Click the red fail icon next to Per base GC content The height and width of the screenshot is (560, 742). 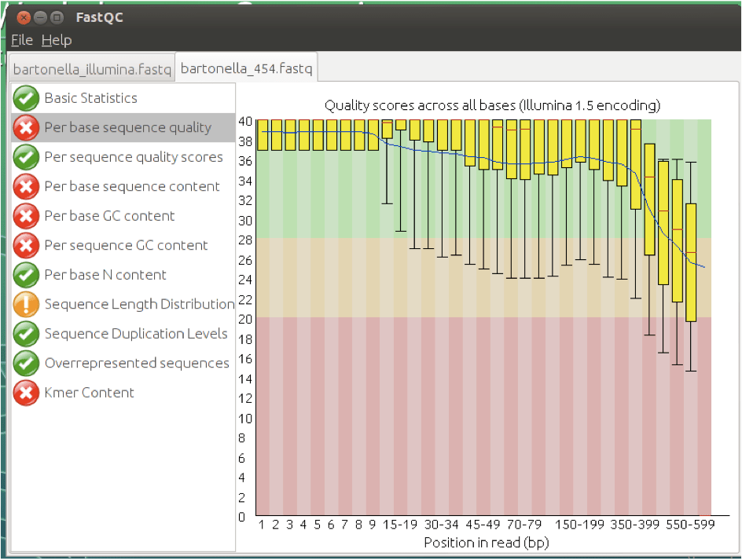(x=26, y=216)
